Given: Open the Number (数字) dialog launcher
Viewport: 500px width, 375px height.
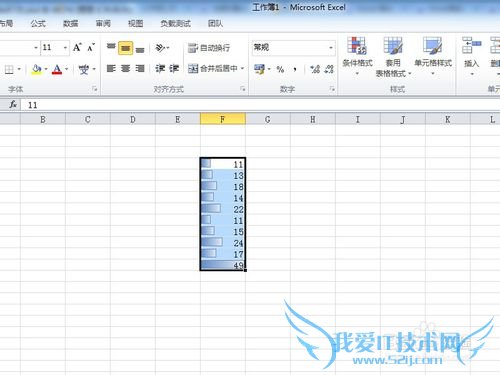Looking at the screenshot, I should (x=332, y=89).
